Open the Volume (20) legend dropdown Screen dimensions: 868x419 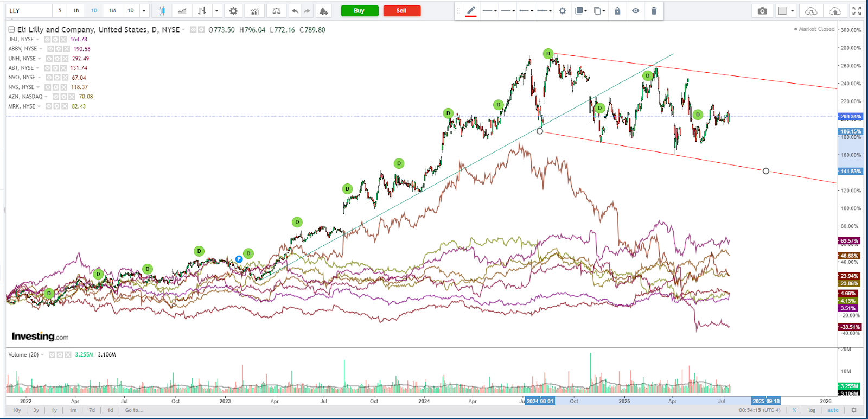[42, 355]
